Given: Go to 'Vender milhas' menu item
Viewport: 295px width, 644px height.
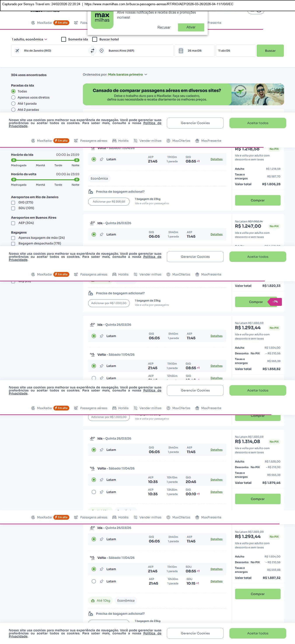Looking at the screenshot, I should pos(150,141).
